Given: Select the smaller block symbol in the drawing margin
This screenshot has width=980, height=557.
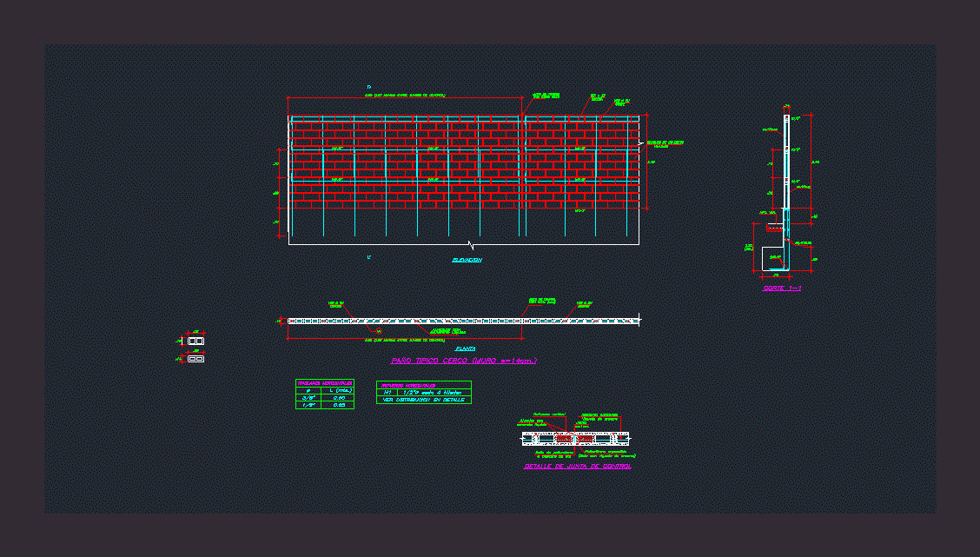Looking at the screenshot, I should 195,359.
